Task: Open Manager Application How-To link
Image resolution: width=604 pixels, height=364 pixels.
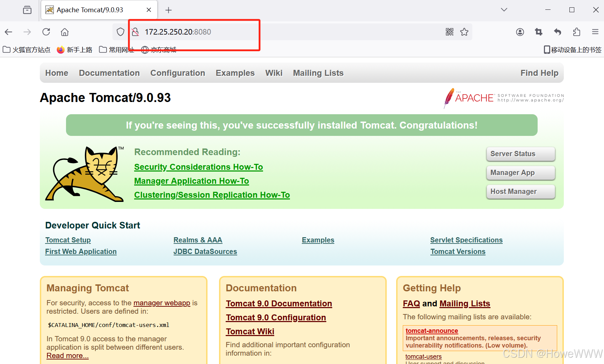Action: 191,181
